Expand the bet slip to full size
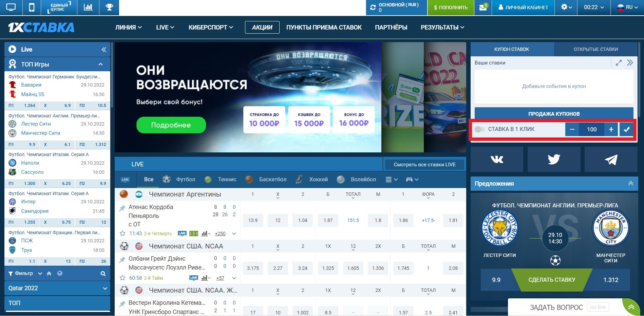Image resolution: width=644 pixels, height=316 pixels. click(619, 63)
